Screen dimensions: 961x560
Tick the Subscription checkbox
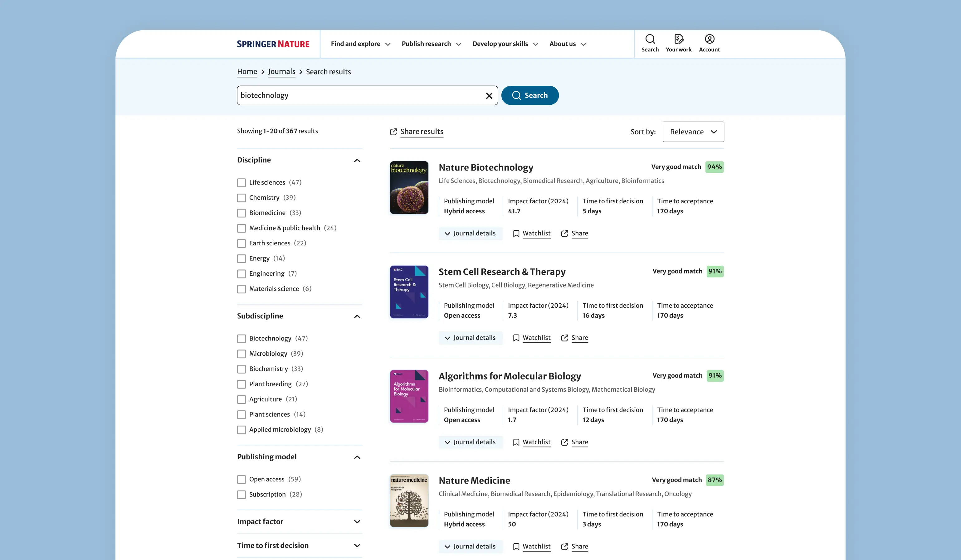(x=241, y=495)
